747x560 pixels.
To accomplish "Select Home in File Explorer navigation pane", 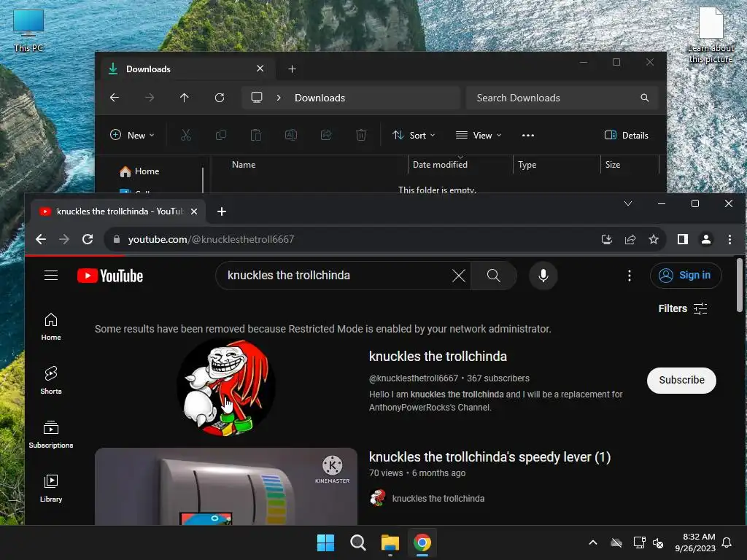I will pyautogui.click(x=140, y=171).
